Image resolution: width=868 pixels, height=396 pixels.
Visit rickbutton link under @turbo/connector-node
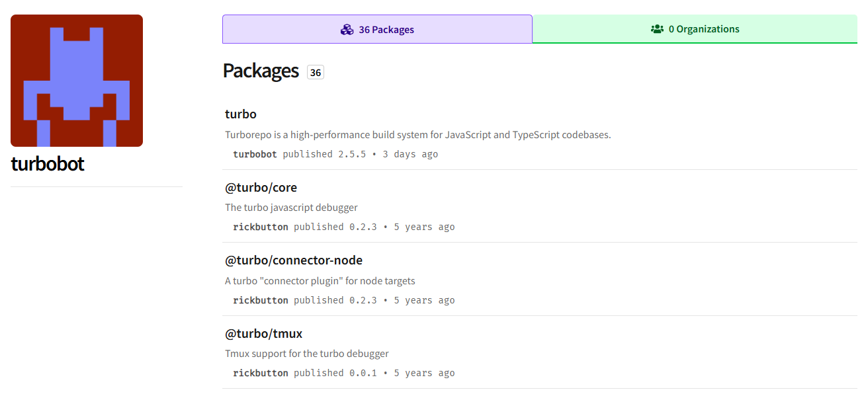[x=261, y=300]
